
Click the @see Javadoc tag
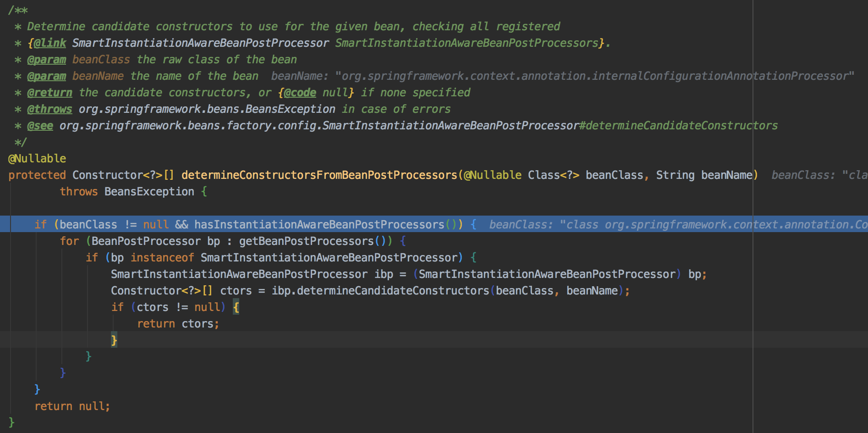point(40,126)
